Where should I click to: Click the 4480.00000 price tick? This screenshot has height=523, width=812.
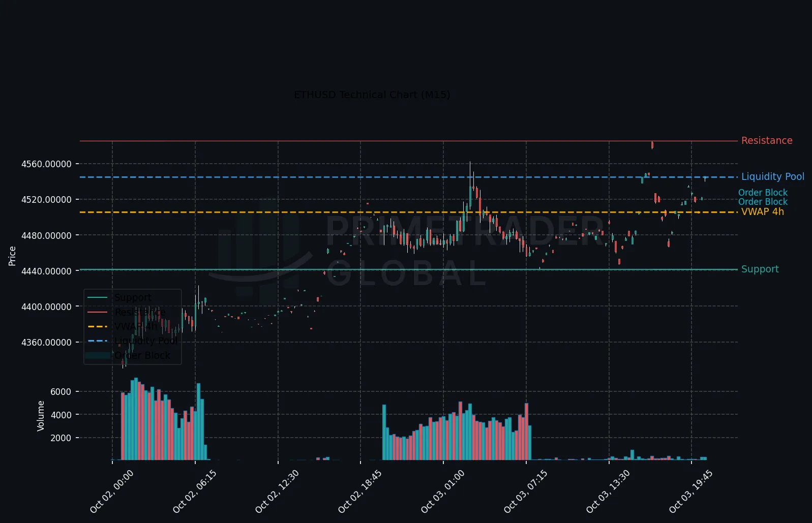pos(46,235)
